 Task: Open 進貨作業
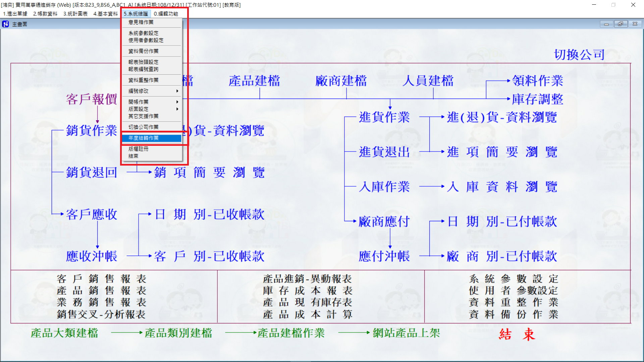(384, 117)
